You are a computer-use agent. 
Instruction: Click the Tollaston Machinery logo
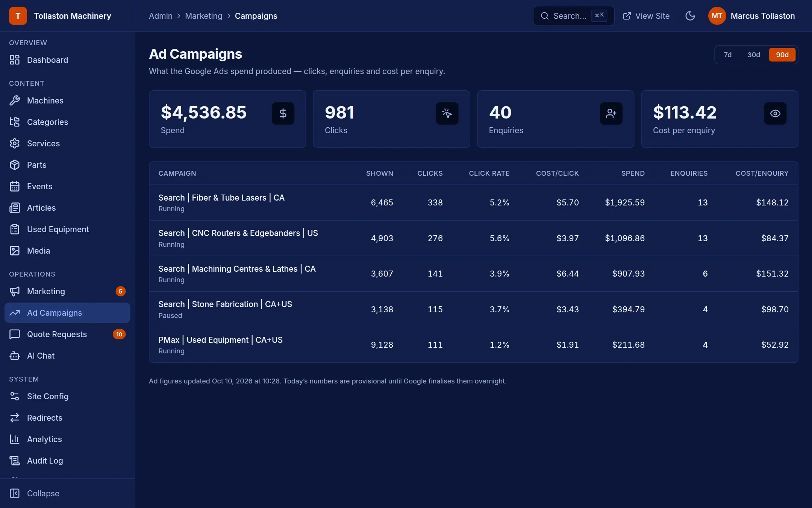pos(18,16)
